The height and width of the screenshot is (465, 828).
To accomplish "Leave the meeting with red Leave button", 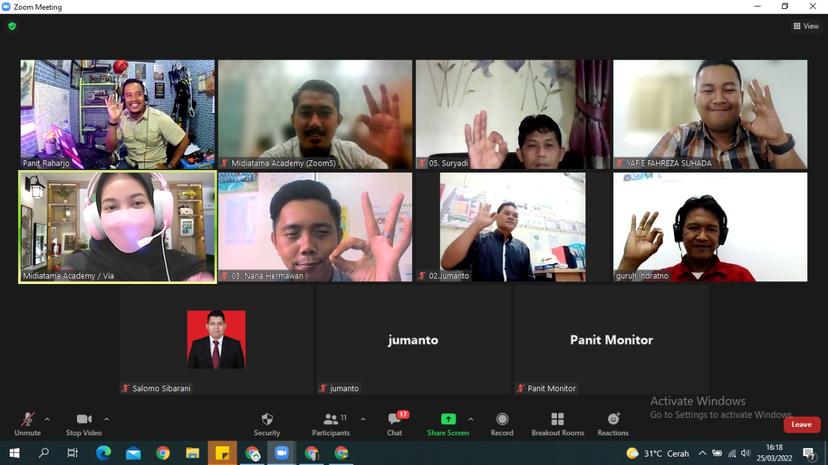I will click(802, 424).
